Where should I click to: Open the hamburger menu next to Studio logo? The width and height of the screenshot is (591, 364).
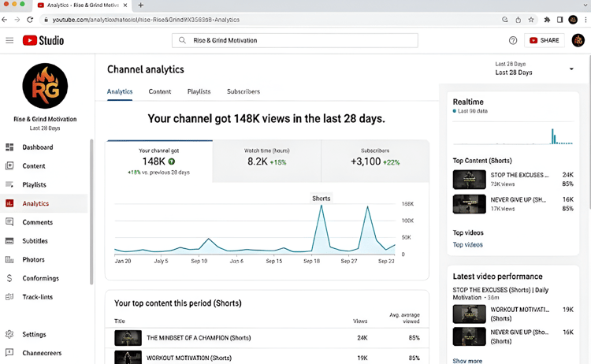[9, 40]
